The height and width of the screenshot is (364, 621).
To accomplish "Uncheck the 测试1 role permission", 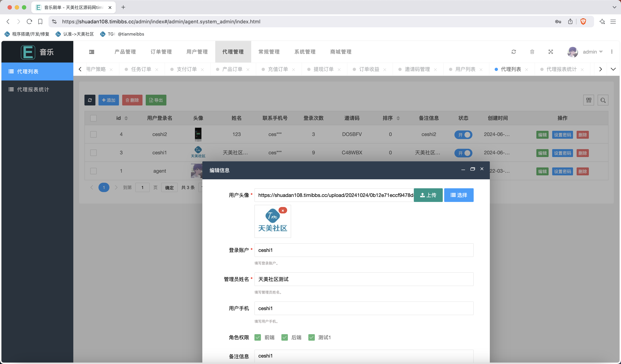I will pos(311,337).
